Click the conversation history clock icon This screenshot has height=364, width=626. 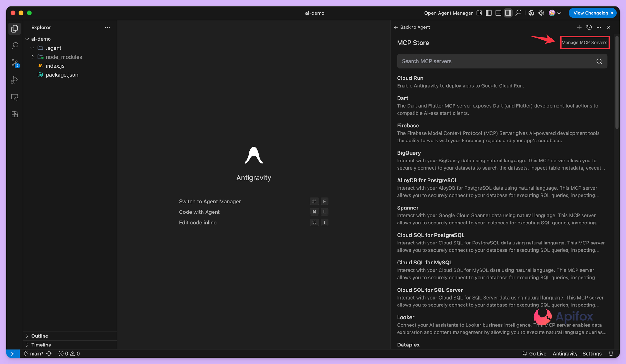589,27
